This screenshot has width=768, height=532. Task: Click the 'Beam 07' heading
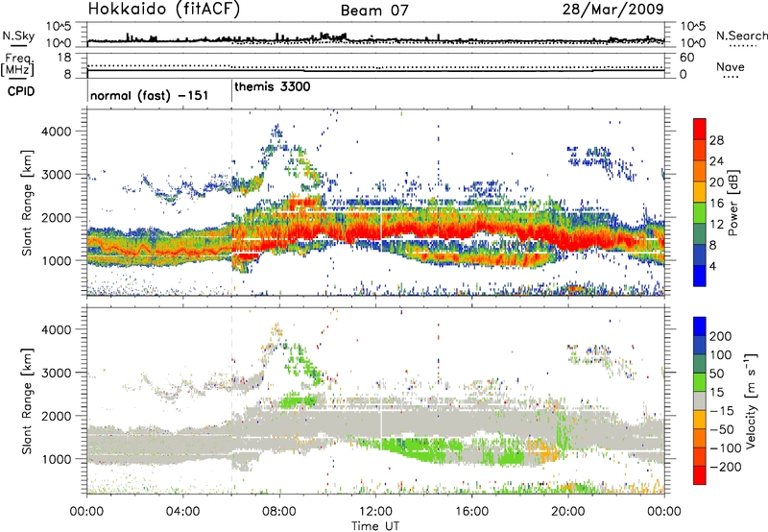click(x=374, y=11)
